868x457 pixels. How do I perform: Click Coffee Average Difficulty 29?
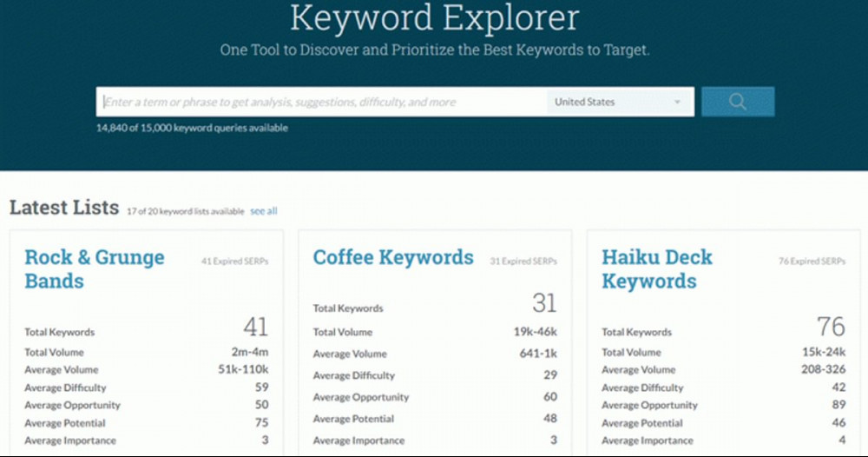[x=550, y=375]
